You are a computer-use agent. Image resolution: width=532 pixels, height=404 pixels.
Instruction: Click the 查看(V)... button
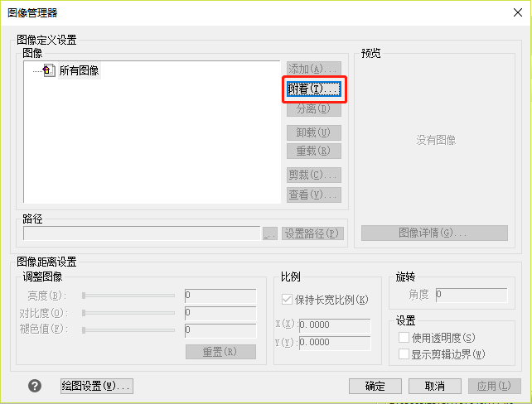point(314,195)
